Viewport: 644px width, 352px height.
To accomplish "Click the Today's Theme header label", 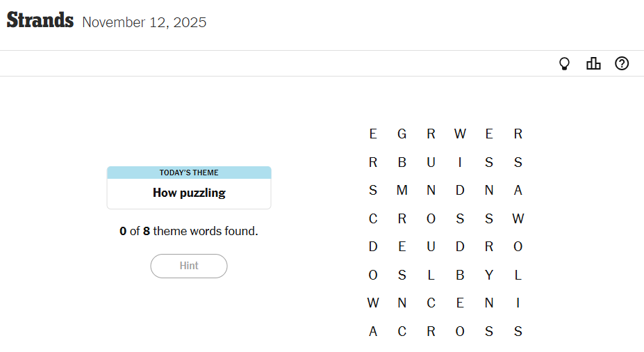I will pyautogui.click(x=189, y=173).
